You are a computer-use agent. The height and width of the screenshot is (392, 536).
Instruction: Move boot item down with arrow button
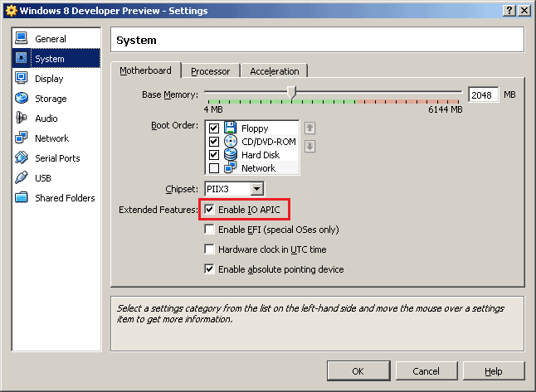coord(309,147)
